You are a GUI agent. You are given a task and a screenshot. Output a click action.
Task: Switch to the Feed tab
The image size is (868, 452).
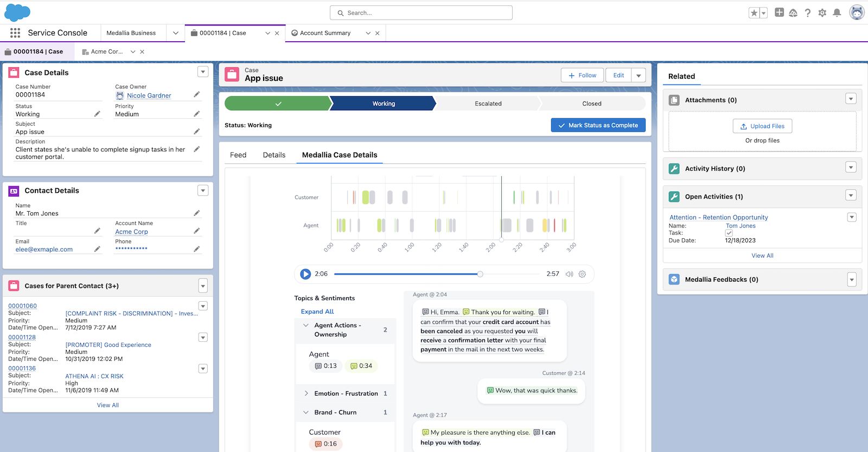[238, 155]
